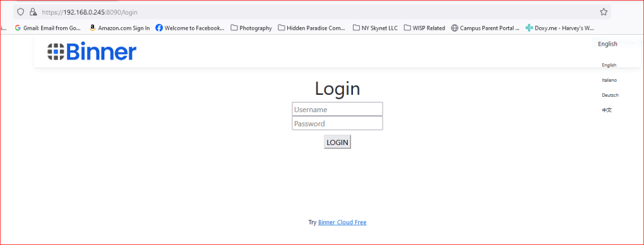Select English from the language list
Viewport: 644px width, 245px height.
click(609, 65)
